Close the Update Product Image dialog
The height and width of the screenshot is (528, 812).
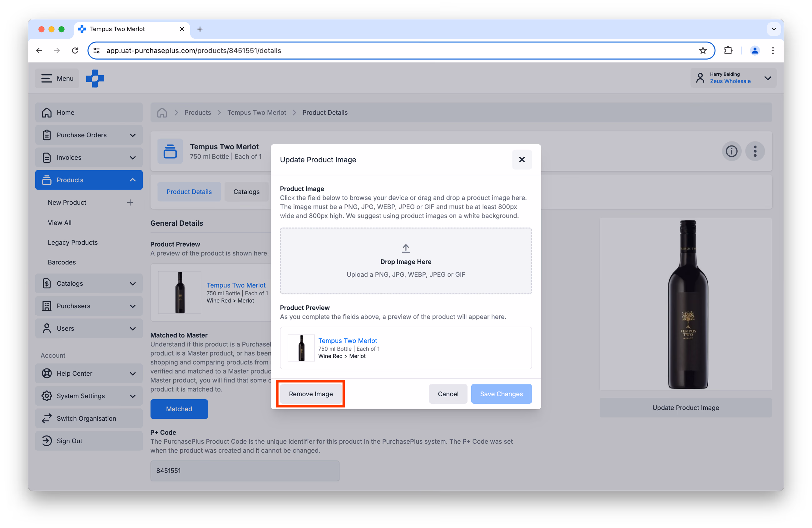point(522,160)
